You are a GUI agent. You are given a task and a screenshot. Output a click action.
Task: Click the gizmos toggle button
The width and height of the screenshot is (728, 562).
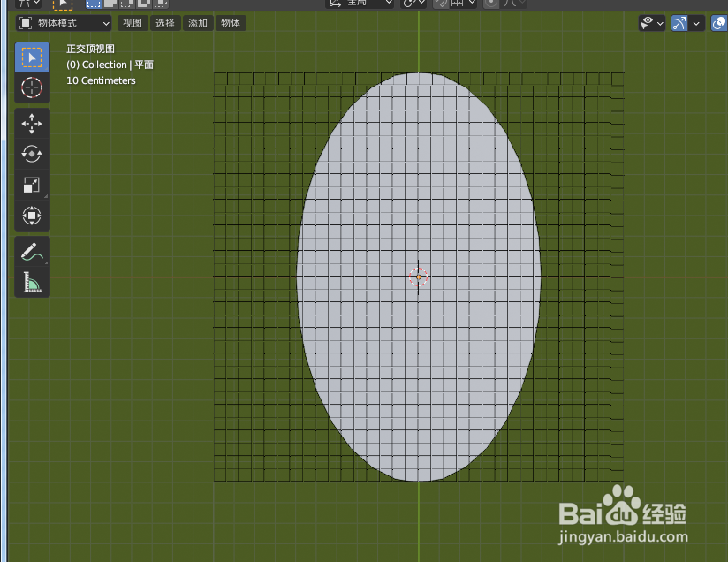pyautogui.click(x=679, y=23)
